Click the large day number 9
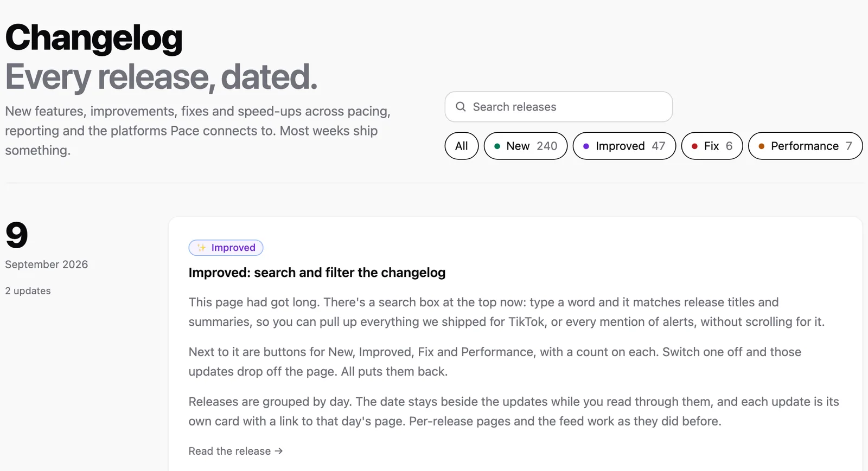Viewport: 868px width, 471px height. (x=17, y=235)
